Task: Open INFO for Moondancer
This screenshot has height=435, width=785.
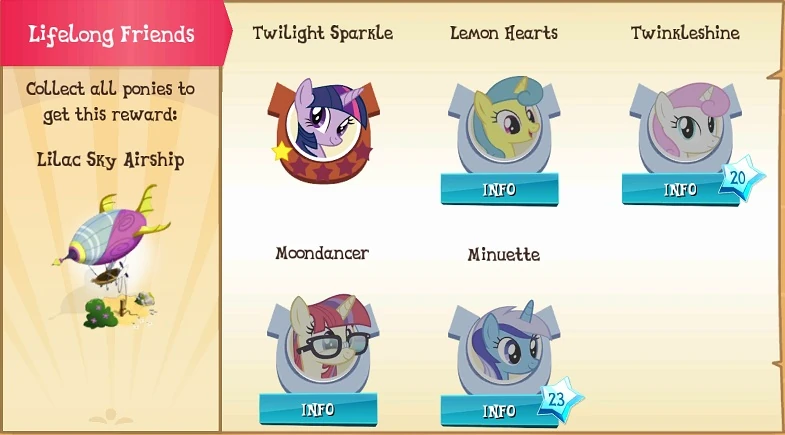Action: point(318,409)
